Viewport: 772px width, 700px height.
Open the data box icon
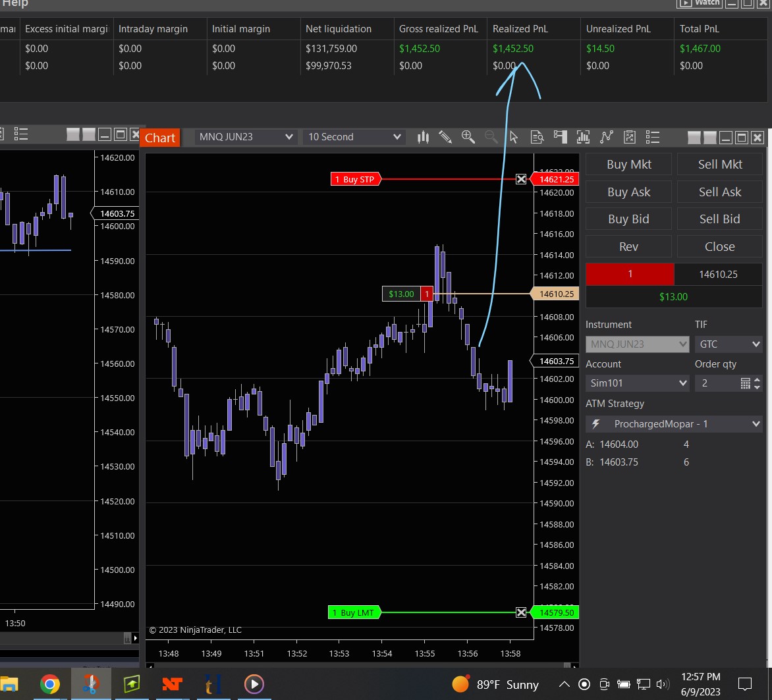click(537, 137)
